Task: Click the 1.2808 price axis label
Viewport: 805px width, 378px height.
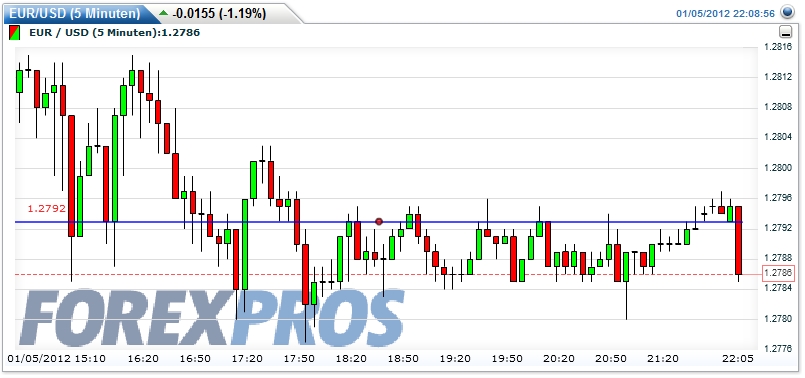Action: (x=777, y=107)
